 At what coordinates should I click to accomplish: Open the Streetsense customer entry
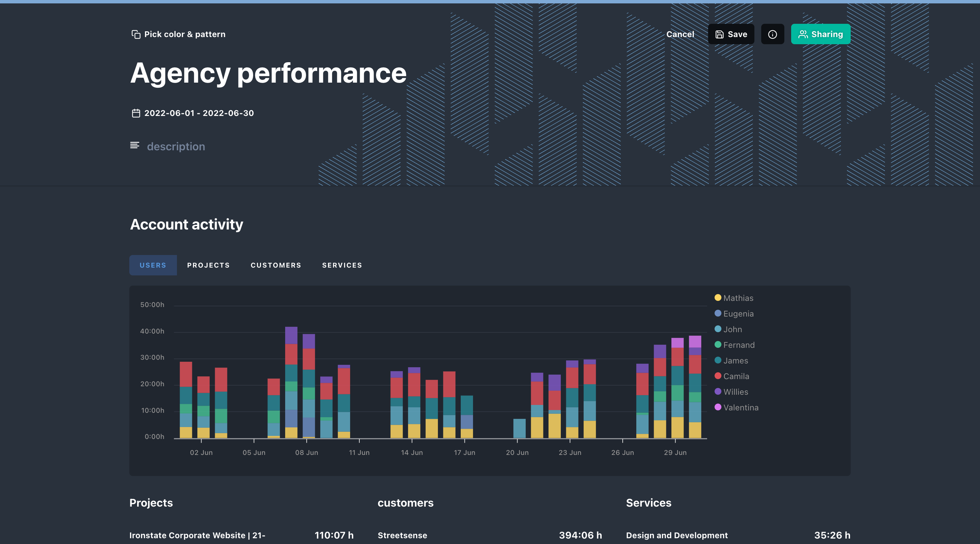click(x=402, y=535)
